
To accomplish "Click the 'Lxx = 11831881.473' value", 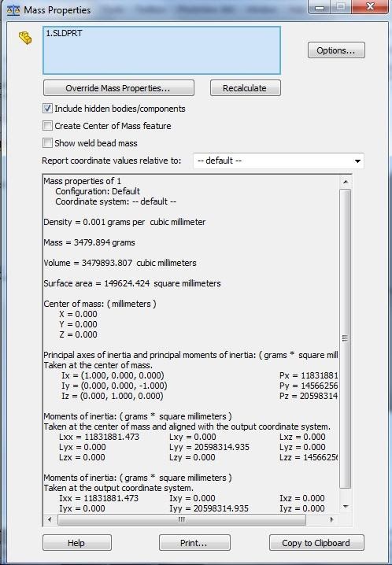I will [x=99, y=437].
